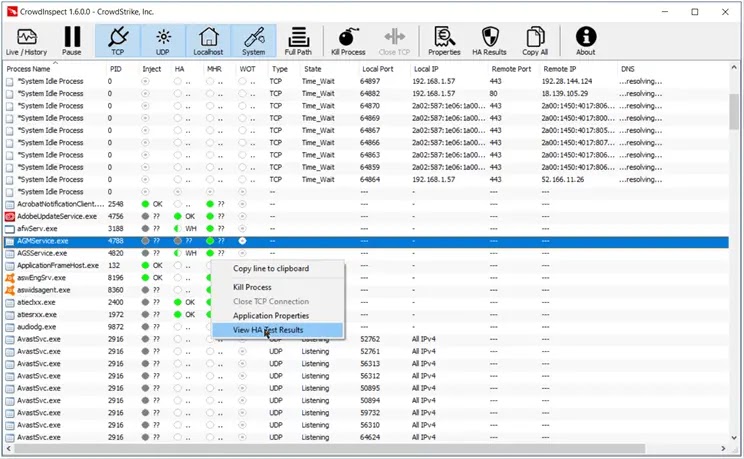Open the About dialog
This screenshot has height=459, width=744.
(x=586, y=41)
